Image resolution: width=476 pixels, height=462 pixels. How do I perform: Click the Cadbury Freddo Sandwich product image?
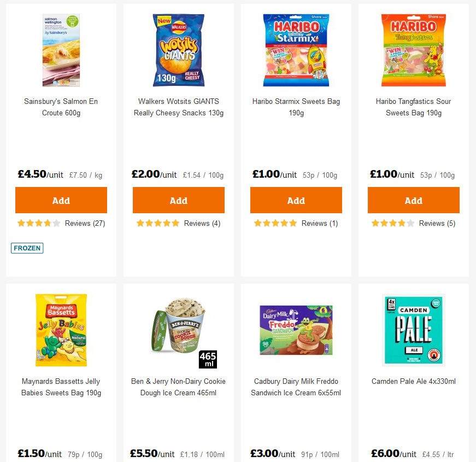coord(296,329)
